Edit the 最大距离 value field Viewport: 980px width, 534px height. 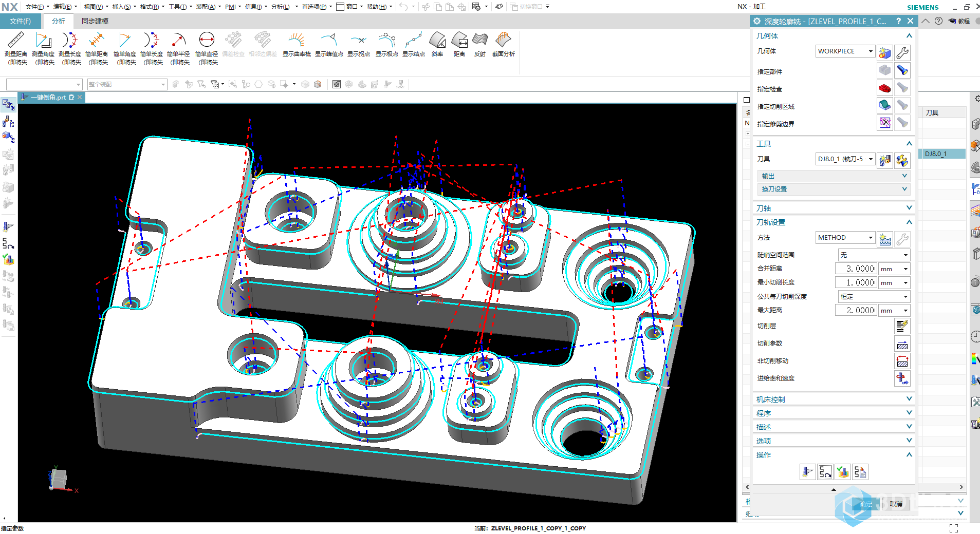856,310
